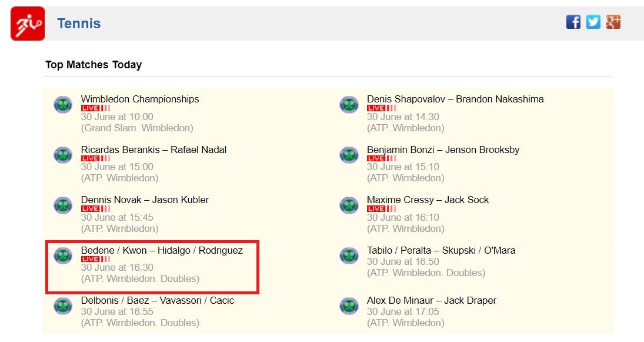Click Wimbledon icon beside Tabilo / Peralta match

pos(349,255)
